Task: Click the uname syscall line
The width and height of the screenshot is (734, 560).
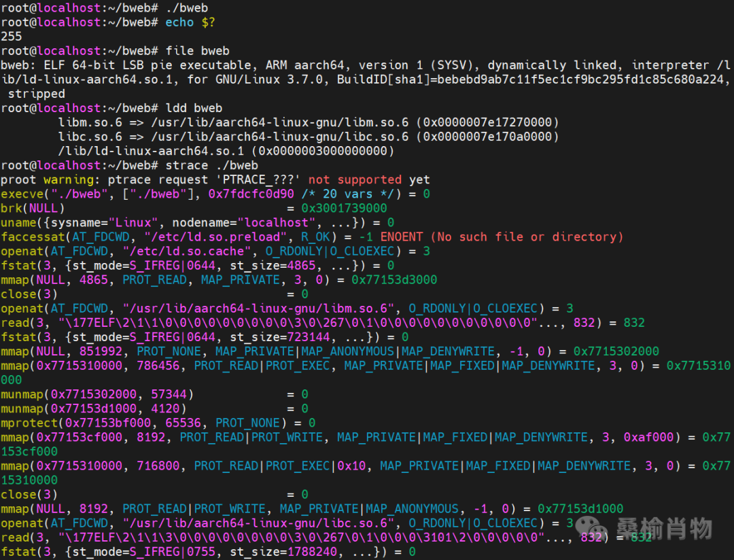Action: click(x=197, y=222)
